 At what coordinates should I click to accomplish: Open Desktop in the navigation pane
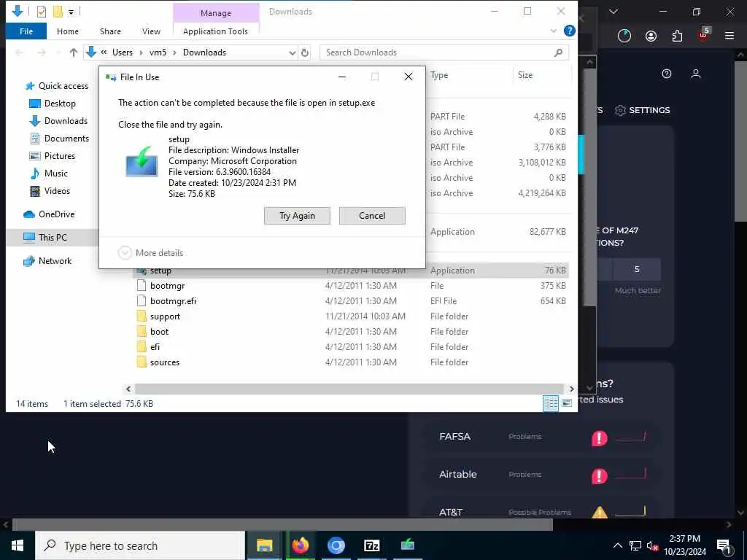[53, 104]
